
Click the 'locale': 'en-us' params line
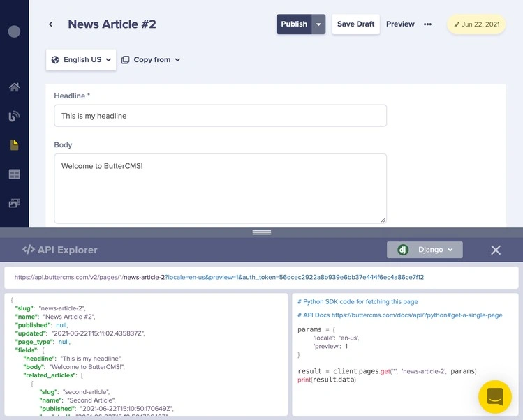click(x=337, y=338)
